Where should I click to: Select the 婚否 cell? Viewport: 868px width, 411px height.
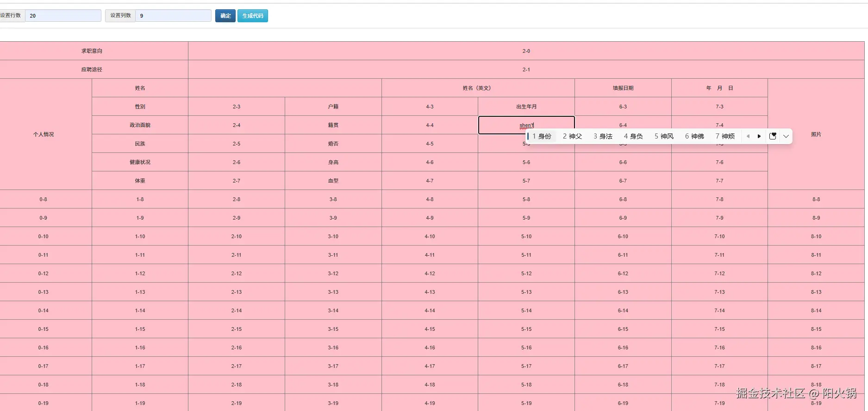[x=333, y=144]
